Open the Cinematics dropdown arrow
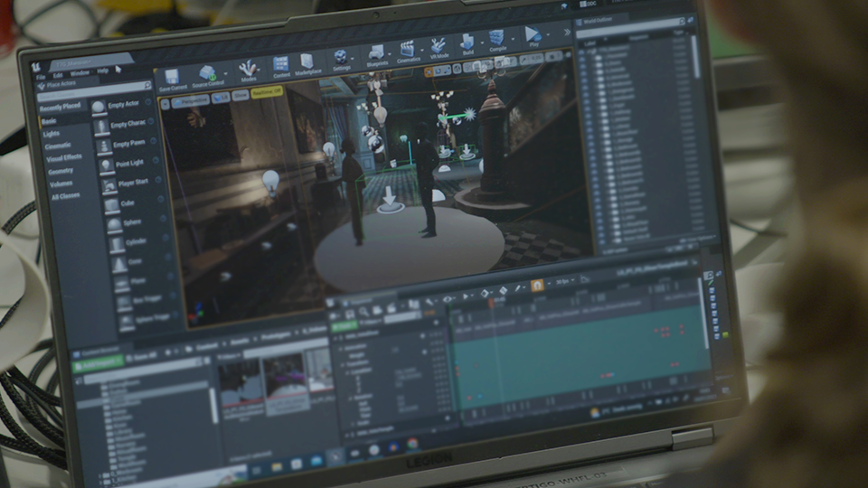Viewport: 868px width, 488px height. [x=422, y=50]
